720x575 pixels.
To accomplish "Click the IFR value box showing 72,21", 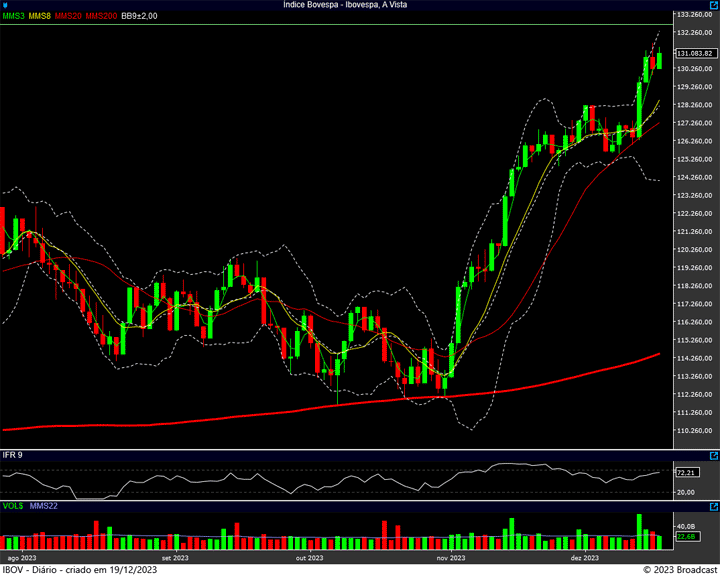I will click(x=686, y=472).
